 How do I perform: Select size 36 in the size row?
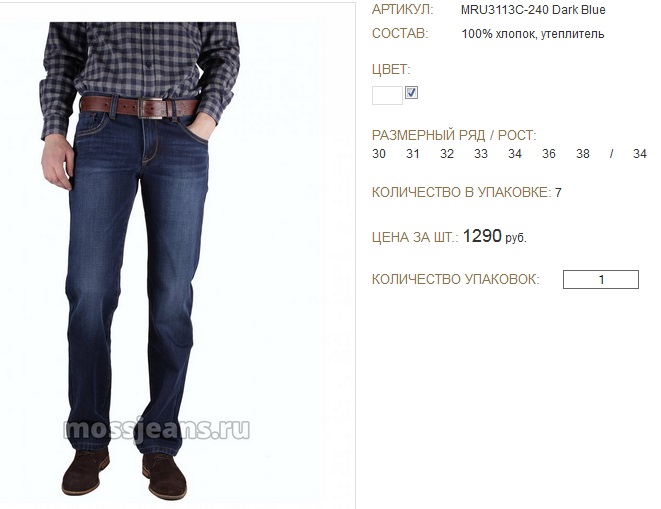tap(548, 154)
